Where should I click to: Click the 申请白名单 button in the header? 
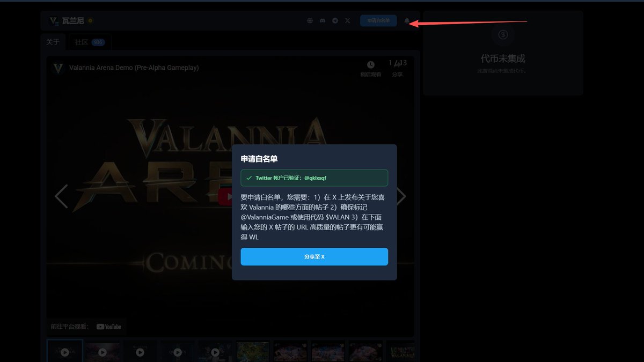point(378,21)
